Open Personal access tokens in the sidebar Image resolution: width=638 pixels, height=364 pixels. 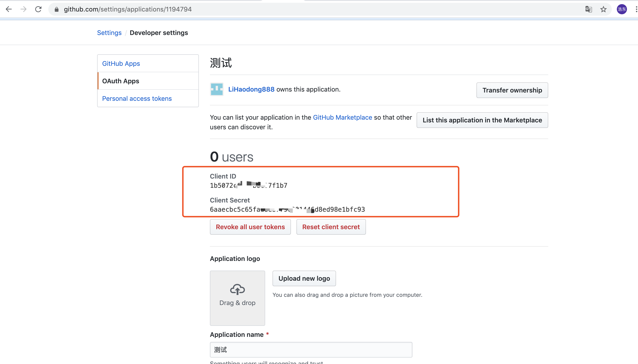point(148,98)
